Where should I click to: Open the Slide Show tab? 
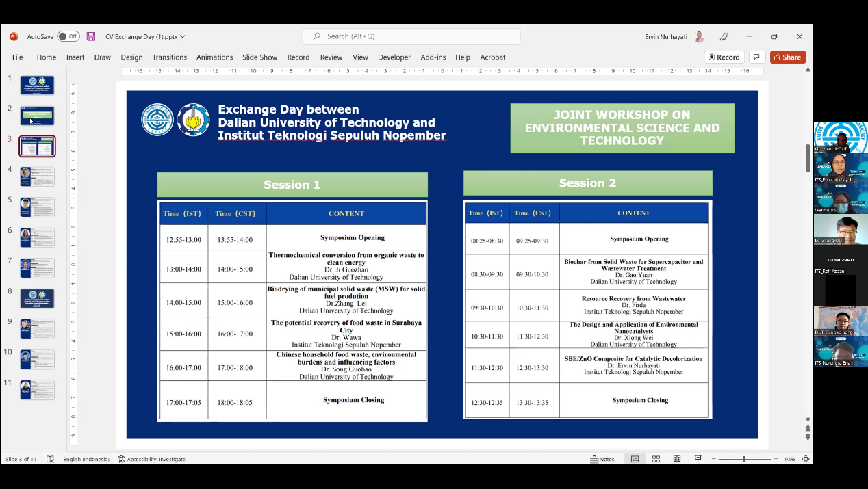click(260, 57)
